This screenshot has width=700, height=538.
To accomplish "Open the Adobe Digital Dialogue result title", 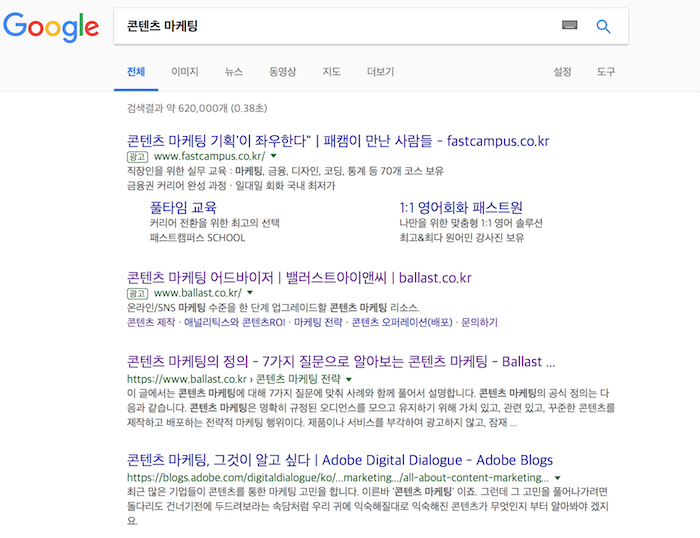I will (x=340, y=460).
